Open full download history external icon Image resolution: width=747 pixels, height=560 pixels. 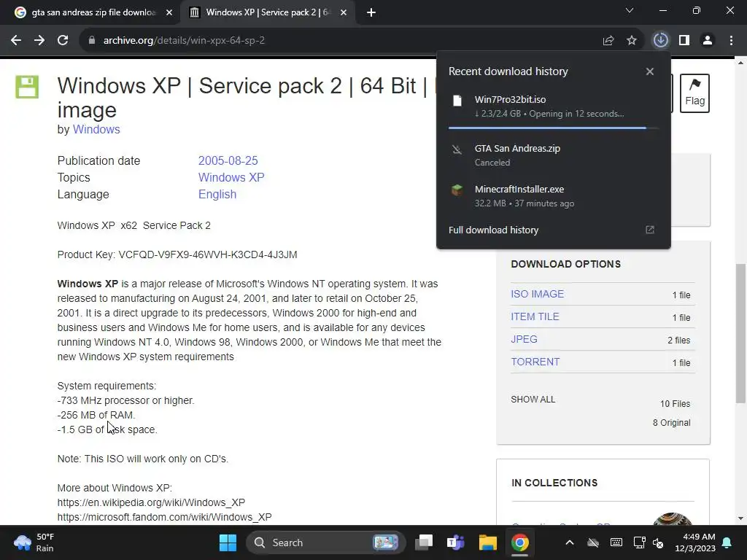coord(650,230)
